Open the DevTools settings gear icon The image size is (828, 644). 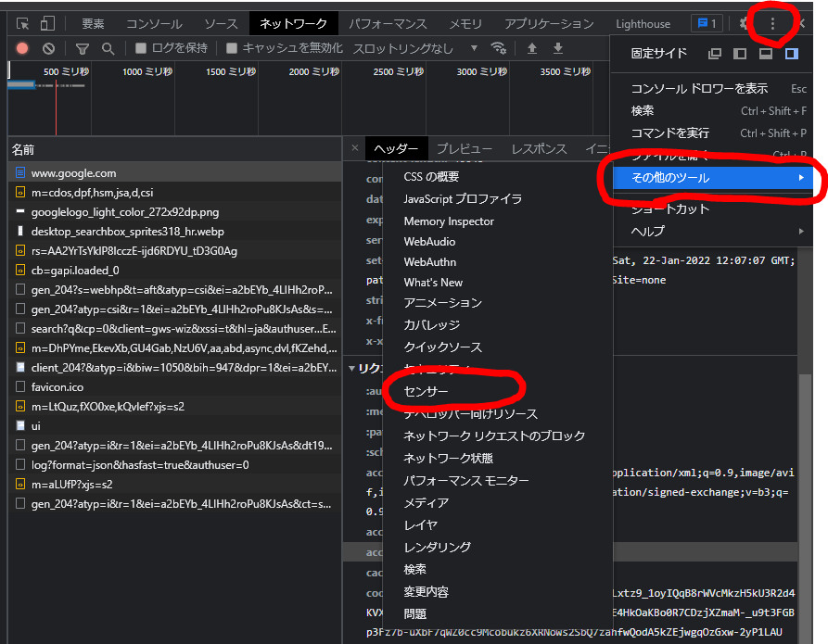[x=744, y=24]
